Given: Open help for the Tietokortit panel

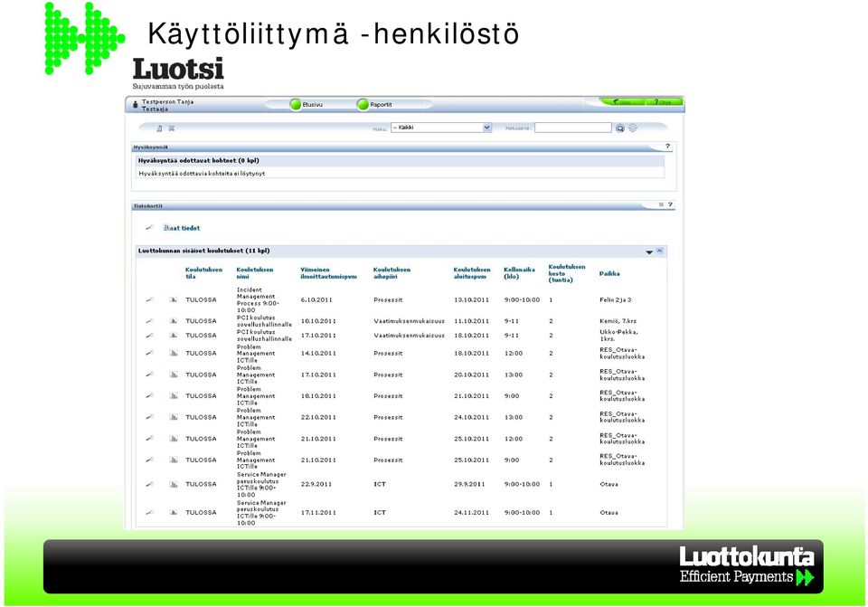Looking at the screenshot, I should [670, 205].
